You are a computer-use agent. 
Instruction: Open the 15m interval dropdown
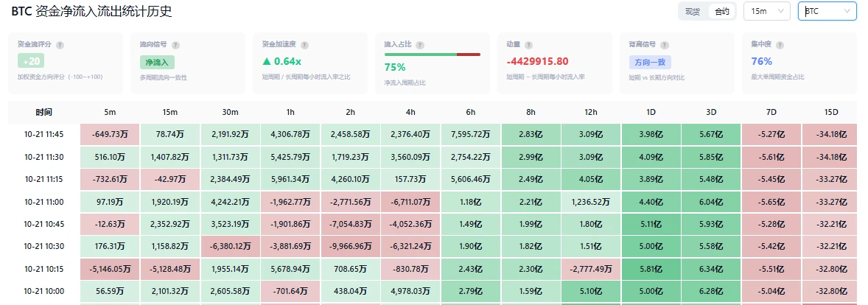click(x=767, y=11)
